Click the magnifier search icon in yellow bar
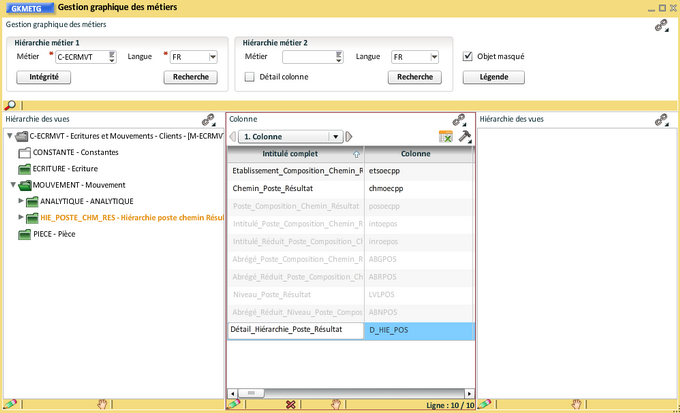The height and width of the screenshot is (413, 680). point(10,105)
